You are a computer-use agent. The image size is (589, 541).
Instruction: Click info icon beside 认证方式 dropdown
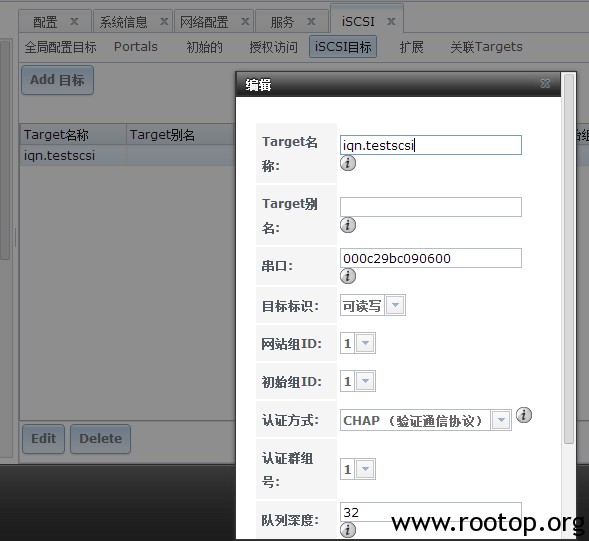click(x=524, y=415)
